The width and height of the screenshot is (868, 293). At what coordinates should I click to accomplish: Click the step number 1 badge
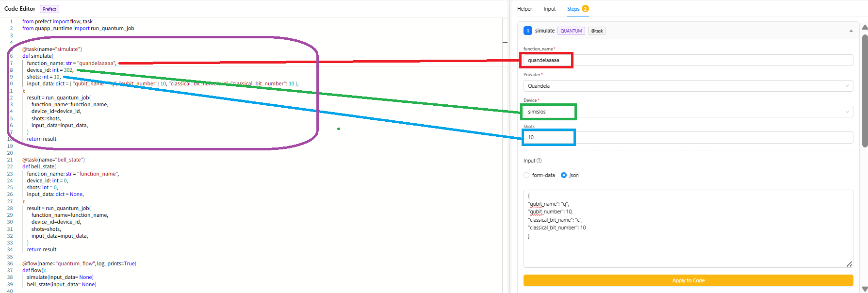point(528,31)
